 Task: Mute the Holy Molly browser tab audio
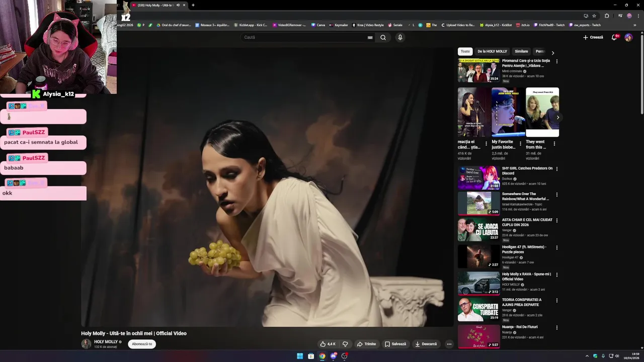pos(178,5)
